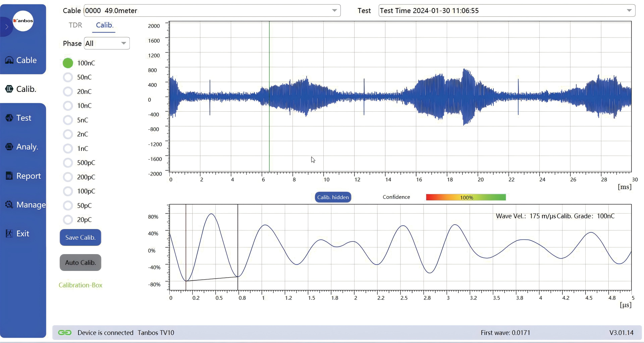Select the Calib. tab beside TDR
Viewport: 644px width, 343px height.
tap(105, 25)
